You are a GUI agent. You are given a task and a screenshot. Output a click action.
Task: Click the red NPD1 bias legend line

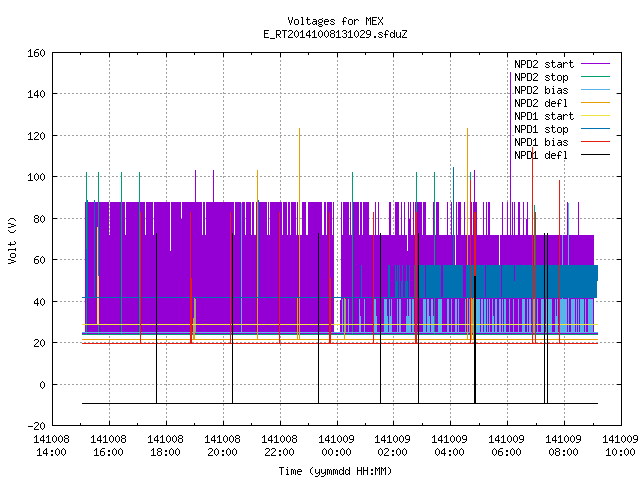[595, 142]
